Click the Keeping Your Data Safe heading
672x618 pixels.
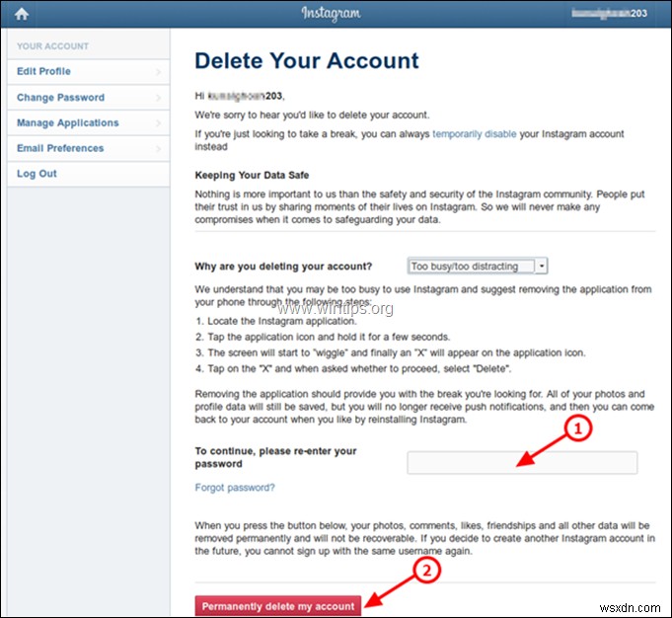point(252,176)
